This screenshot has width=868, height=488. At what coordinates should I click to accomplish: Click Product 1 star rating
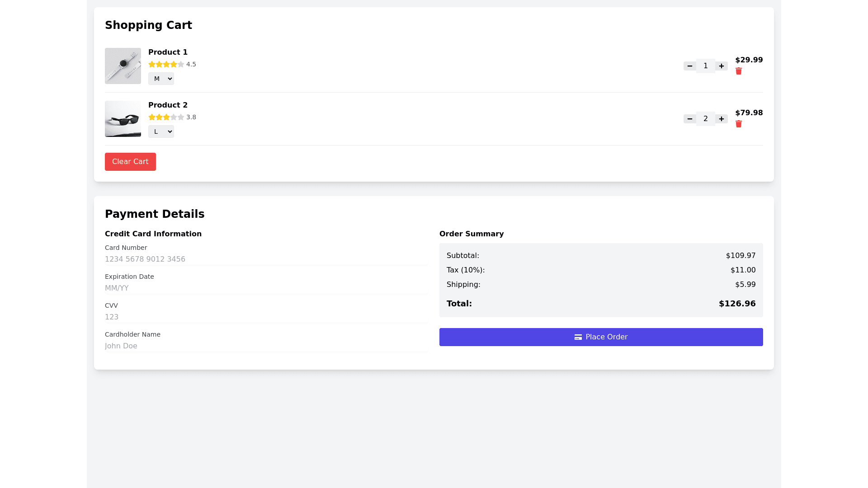pyautogui.click(x=166, y=65)
